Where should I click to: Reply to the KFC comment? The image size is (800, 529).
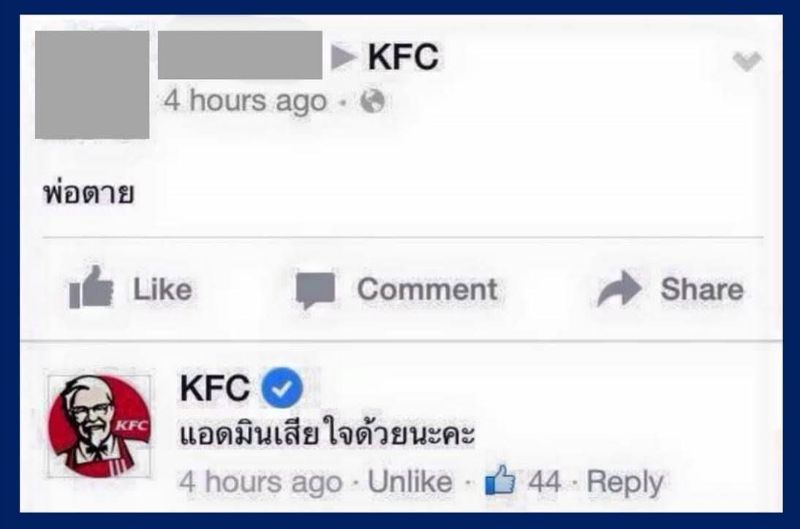coord(625,482)
